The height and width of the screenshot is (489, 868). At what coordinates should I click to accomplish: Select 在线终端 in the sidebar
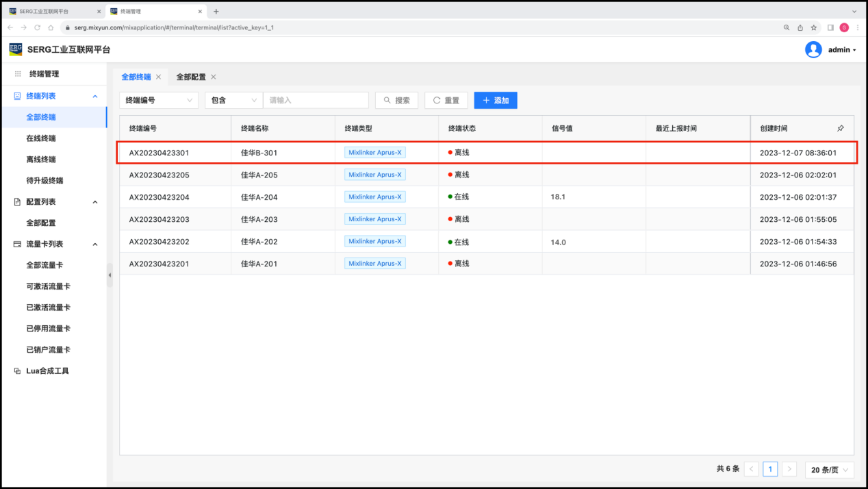point(41,138)
